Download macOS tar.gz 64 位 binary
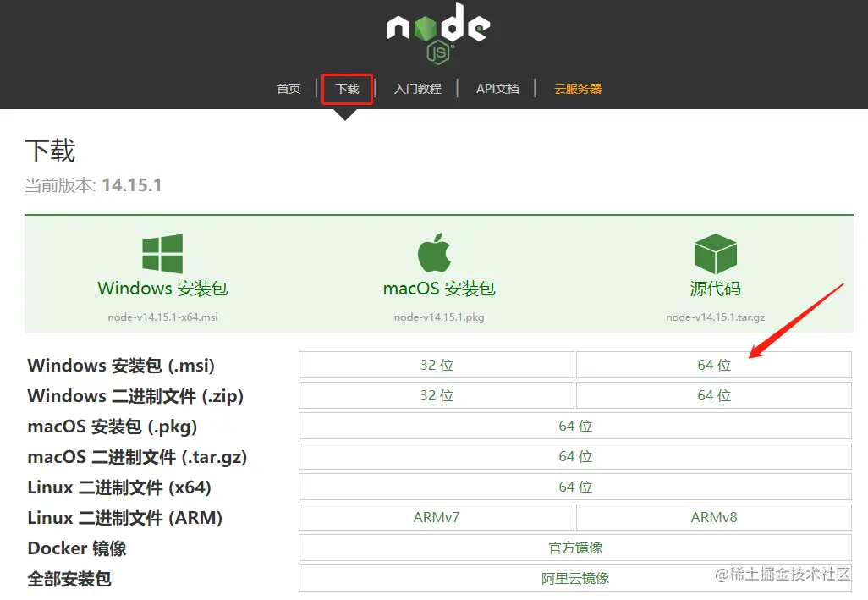The width and height of the screenshot is (868, 600). (575, 456)
